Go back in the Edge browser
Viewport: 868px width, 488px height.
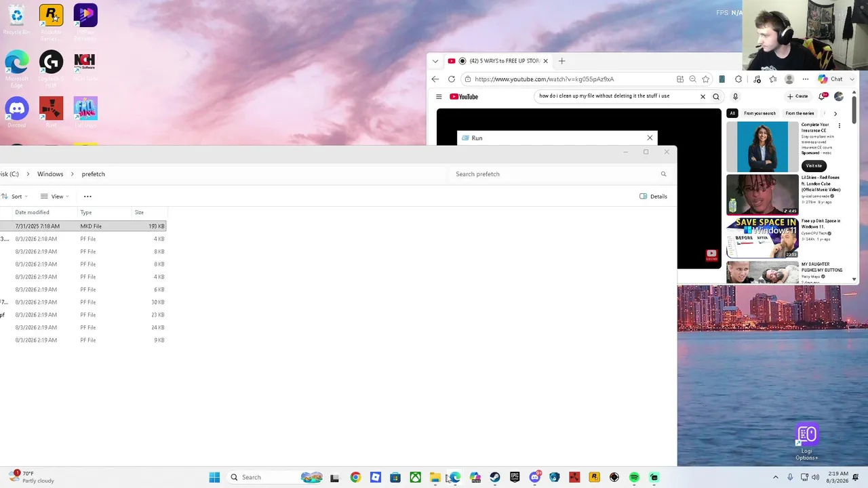[435, 79]
